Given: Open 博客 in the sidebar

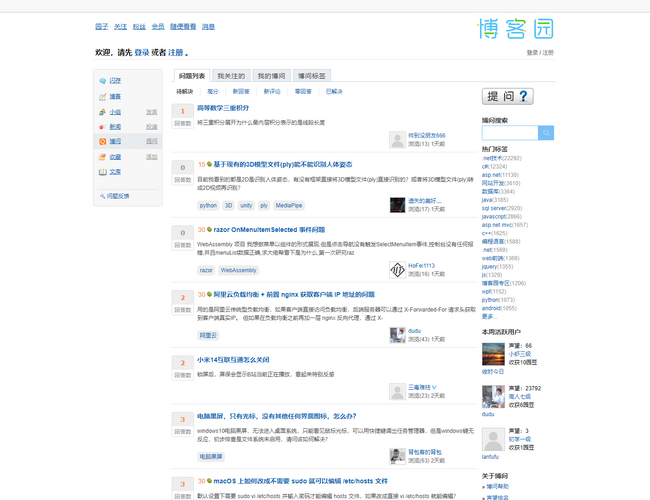Looking at the screenshot, I should pos(115,96).
